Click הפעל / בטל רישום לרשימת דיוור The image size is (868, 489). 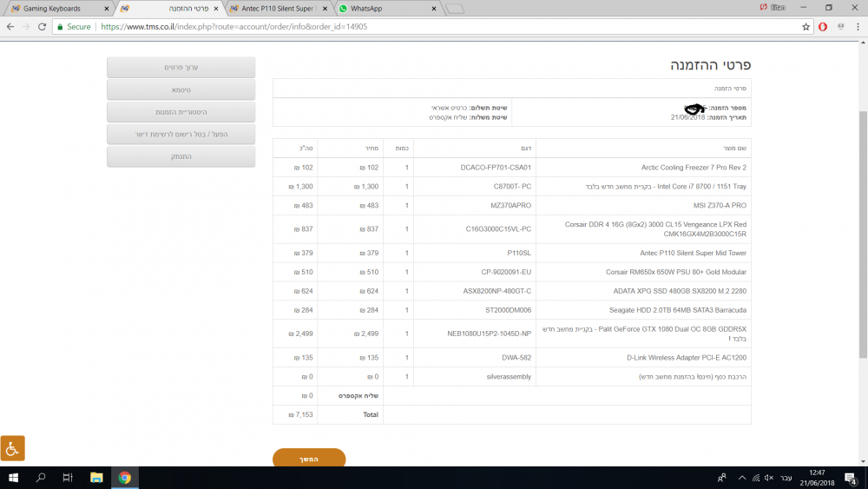[181, 134]
